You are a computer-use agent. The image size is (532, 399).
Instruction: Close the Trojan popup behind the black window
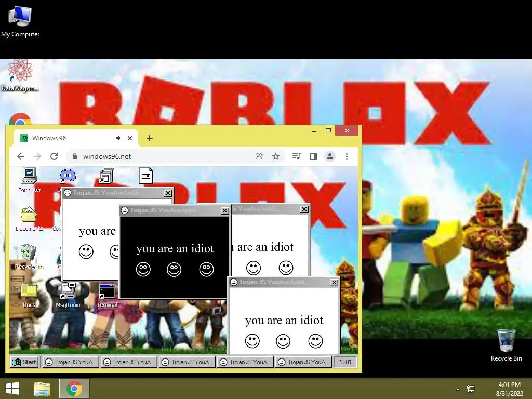pyautogui.click(x=304, y=209)
